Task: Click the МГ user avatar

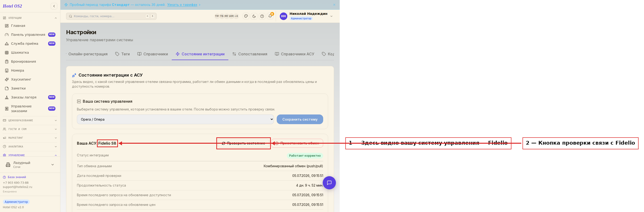Action: click(226, 16)
